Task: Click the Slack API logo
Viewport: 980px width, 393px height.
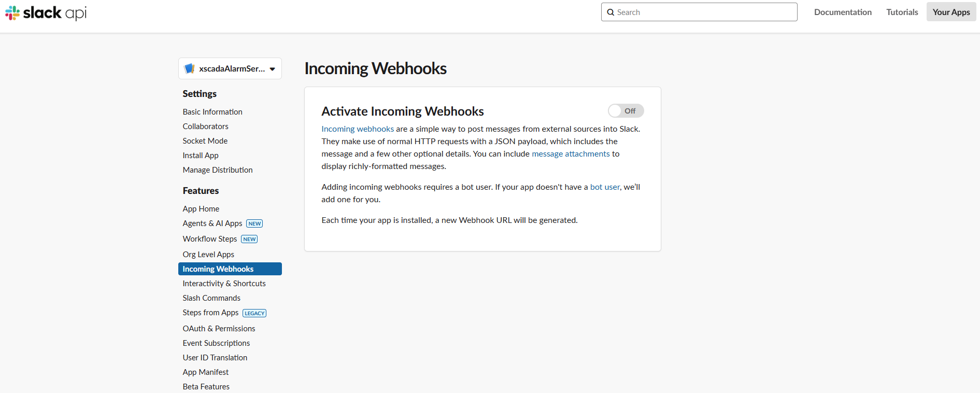Action: tap(46, 12)
